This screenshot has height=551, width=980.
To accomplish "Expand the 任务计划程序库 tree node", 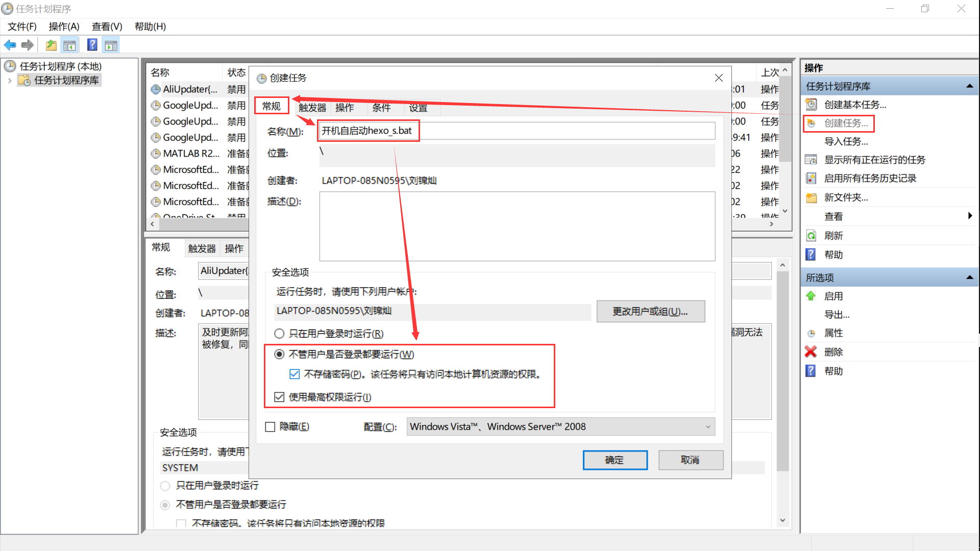I will 10,81.
